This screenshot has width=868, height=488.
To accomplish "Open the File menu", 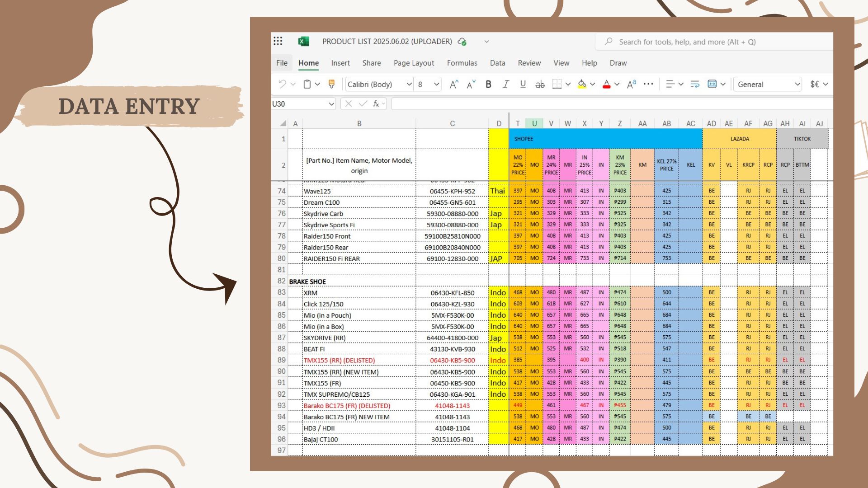I will coord(282,63).
